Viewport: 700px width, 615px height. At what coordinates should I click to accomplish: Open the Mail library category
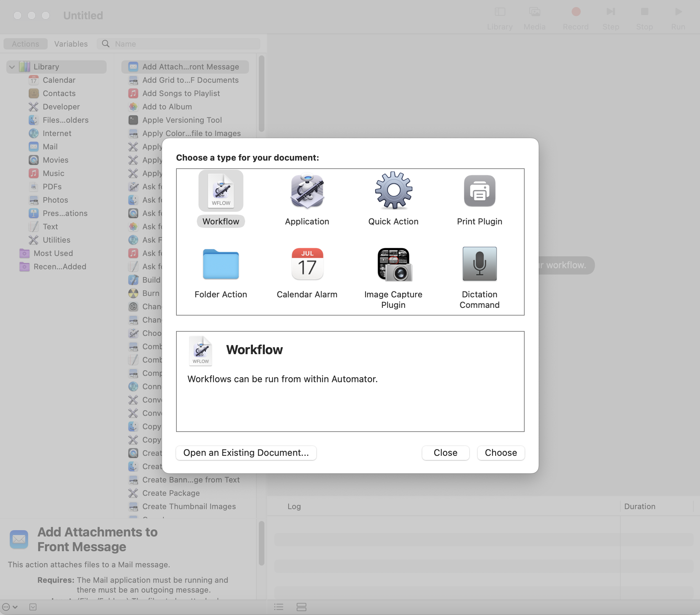click(50, 147)
